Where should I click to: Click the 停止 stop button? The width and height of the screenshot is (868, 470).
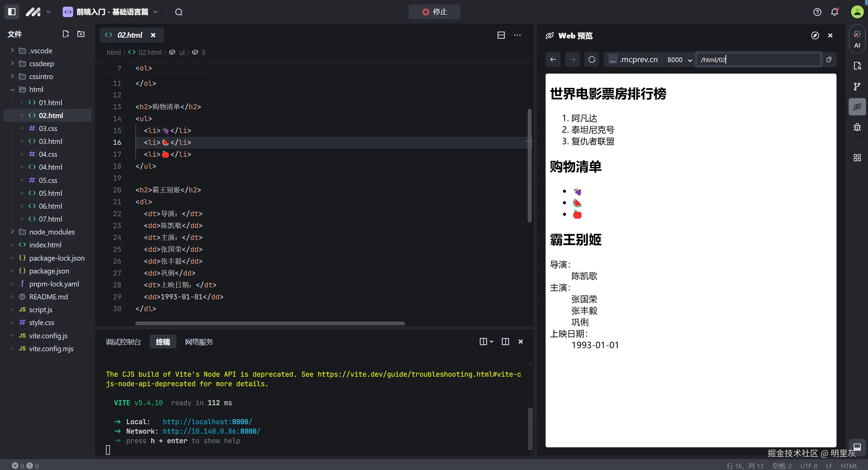(x=434, y=12)
